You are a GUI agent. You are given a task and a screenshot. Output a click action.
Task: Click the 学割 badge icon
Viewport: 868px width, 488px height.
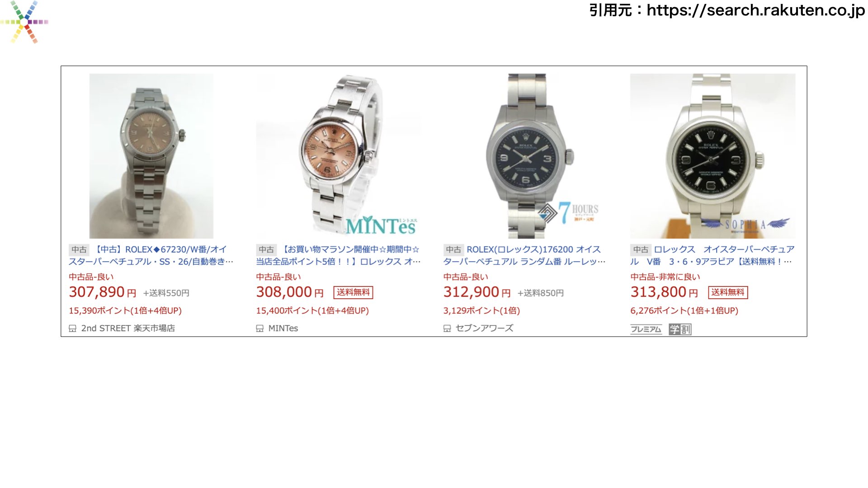680,329
